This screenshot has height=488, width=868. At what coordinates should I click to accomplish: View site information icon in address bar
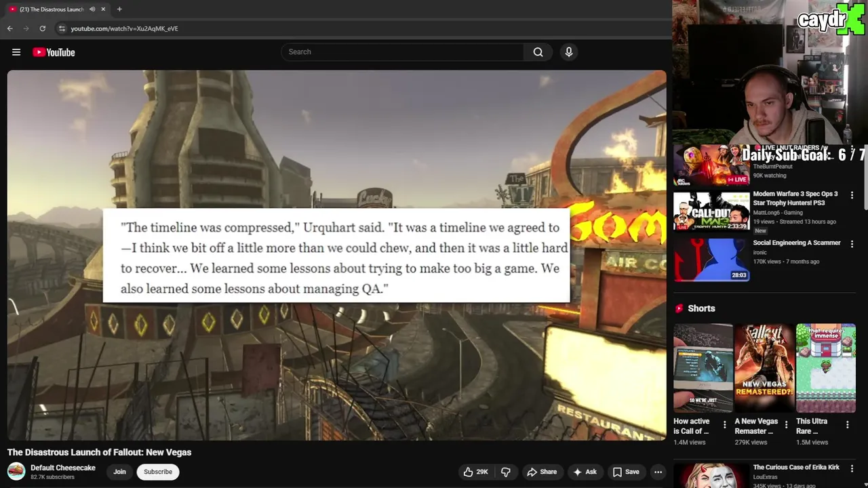tap(62, 28)
